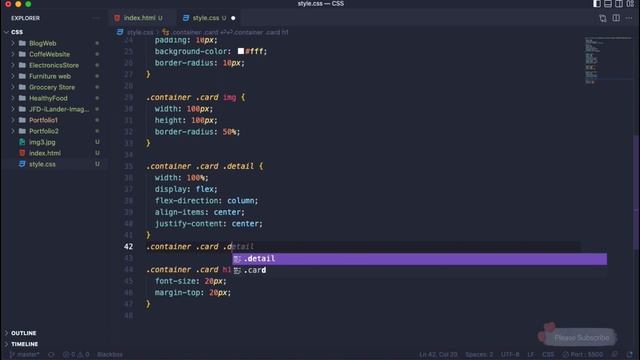Change Spaces: 2 indentation setting
The height and width of the screenshot is (360, 640).
(x=479, y=355)
